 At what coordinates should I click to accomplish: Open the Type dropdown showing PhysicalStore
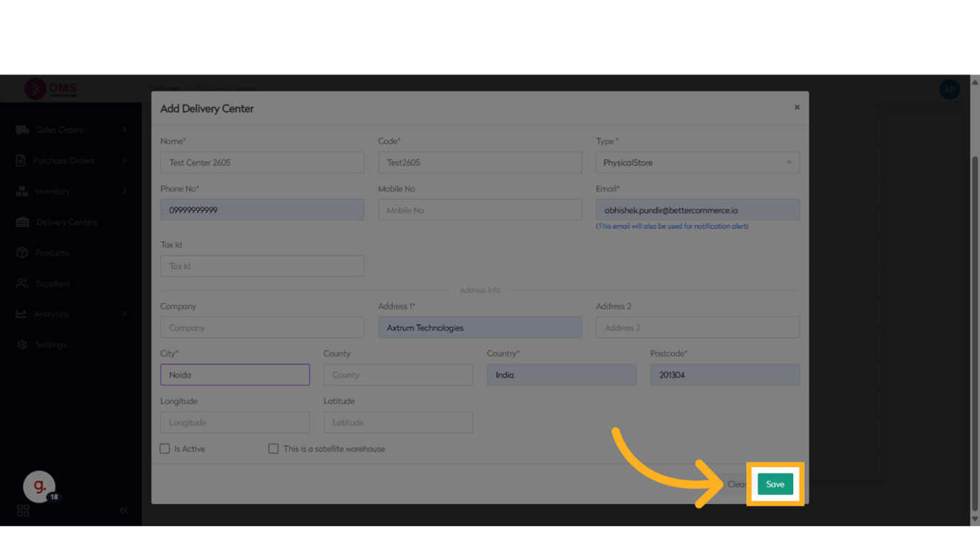point(697,163)
